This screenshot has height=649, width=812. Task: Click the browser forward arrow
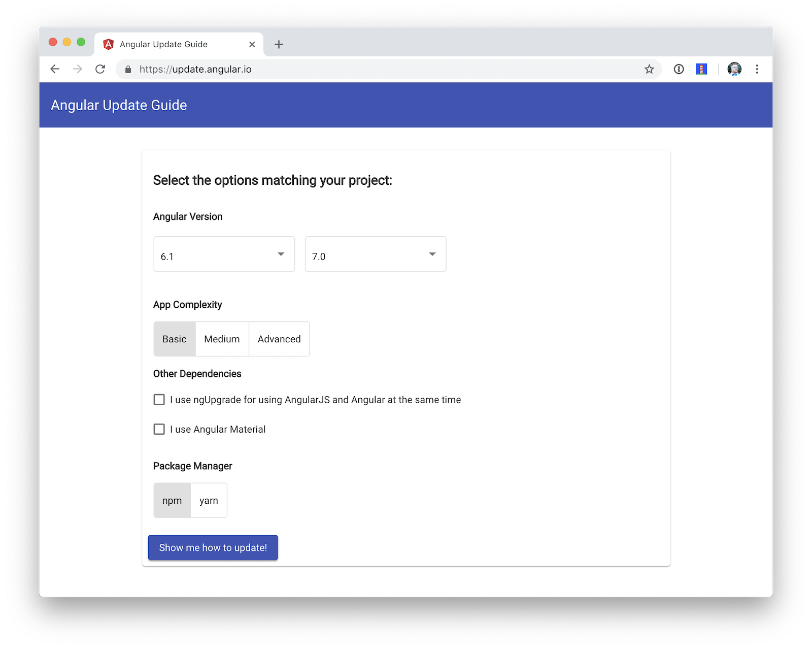pyautogui.click(x=77, y=69)
